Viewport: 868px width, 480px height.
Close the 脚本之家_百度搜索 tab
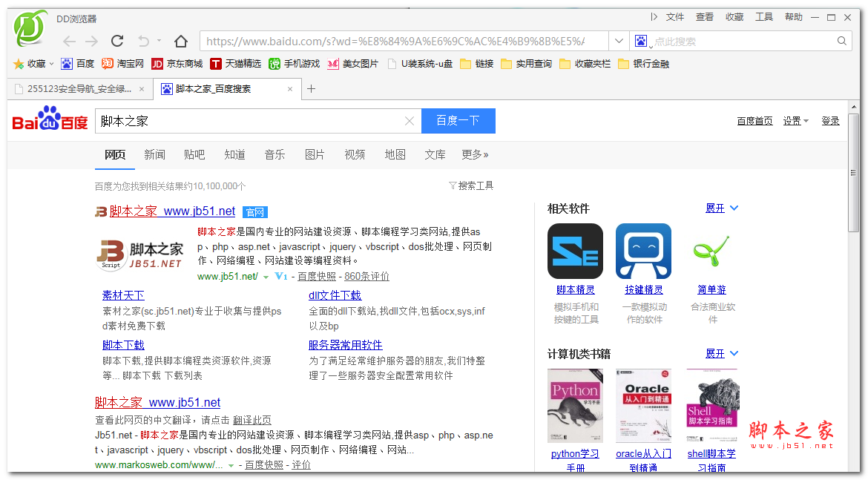(289, 88)
